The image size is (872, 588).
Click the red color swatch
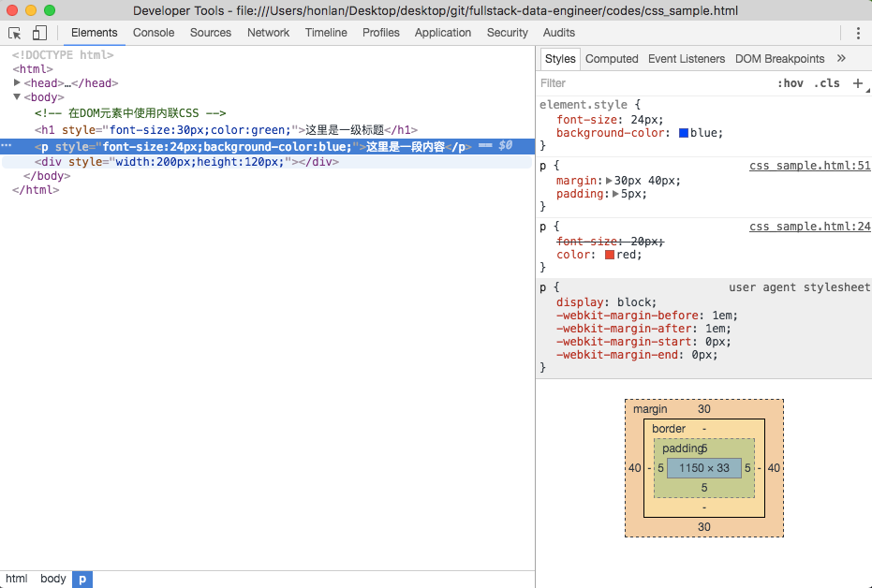[610, 255]
